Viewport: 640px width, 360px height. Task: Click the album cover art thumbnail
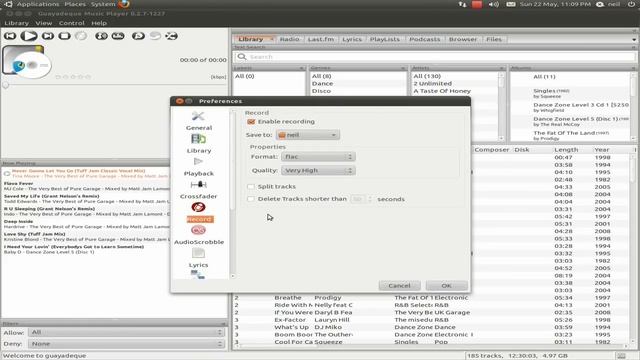pos(27,62)
